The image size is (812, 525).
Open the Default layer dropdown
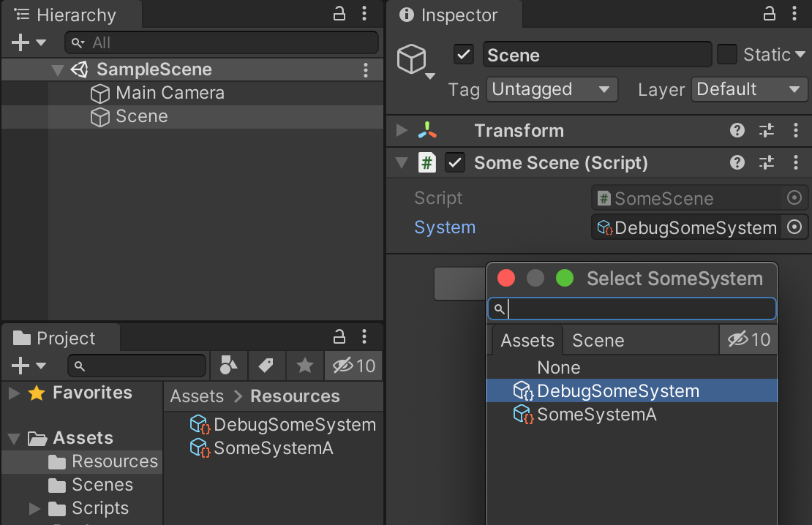point(748,89)
